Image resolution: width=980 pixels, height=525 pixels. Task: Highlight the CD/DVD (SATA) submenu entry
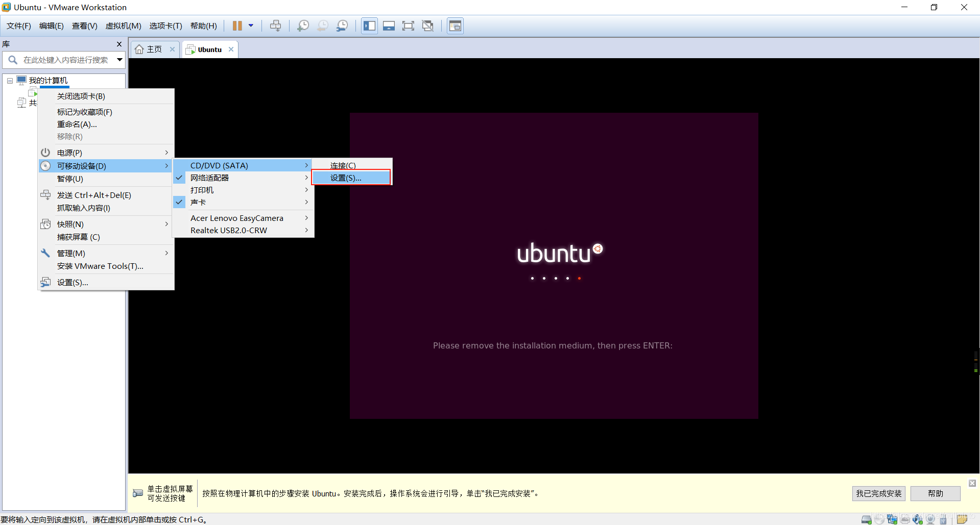click(x=243, y=165)
